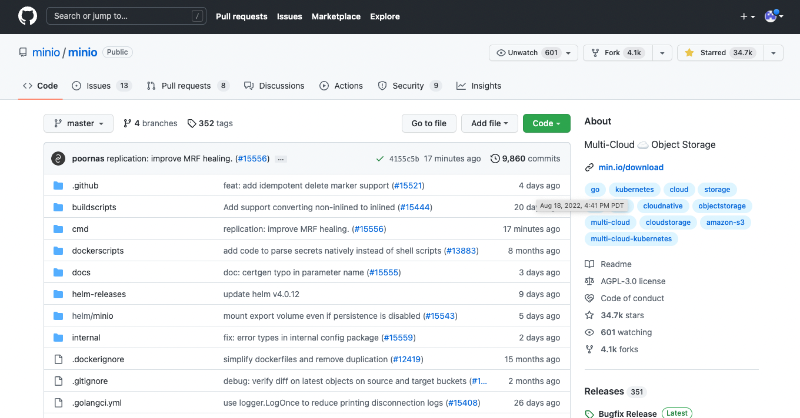Open the 9,860 commits link
Image resolution: width=800 pixels, height=418 pixels.
[x=525, y=159]
